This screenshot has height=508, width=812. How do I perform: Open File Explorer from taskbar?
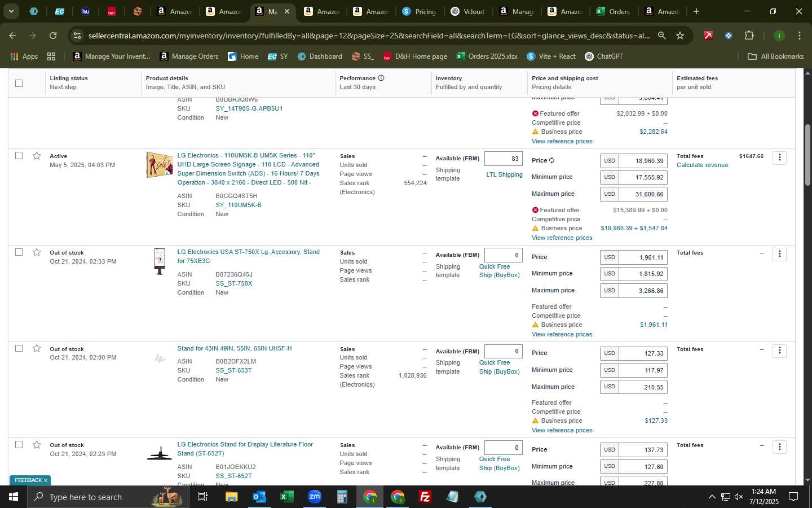(231, 497)
